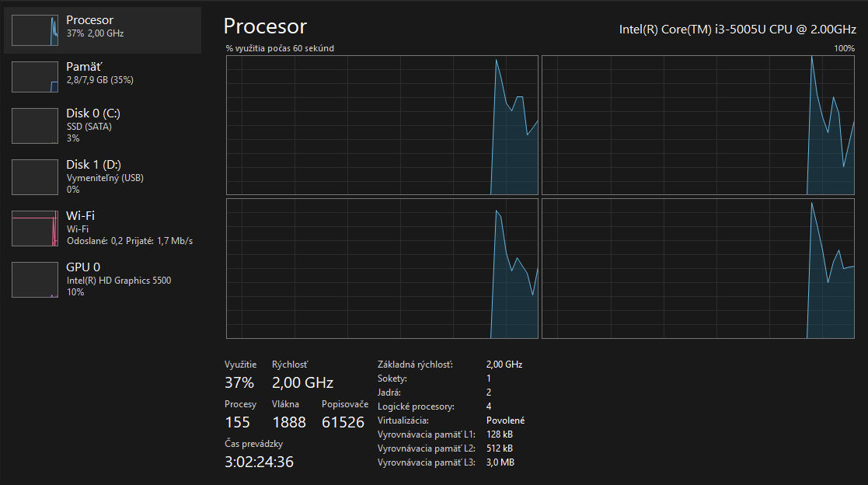Click the Pamäť usage thumbnail graph
Screen dimensions: 868x485
(x=35, y=77)
